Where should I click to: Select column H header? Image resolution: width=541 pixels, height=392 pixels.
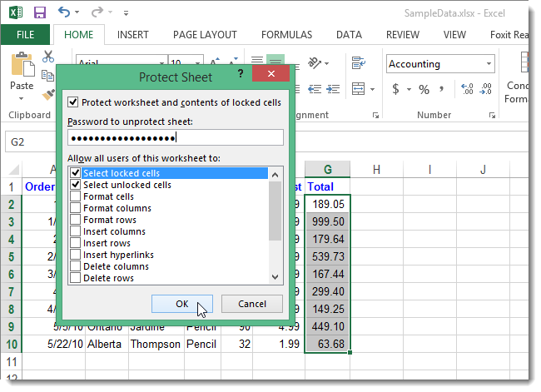click(376, 170)
